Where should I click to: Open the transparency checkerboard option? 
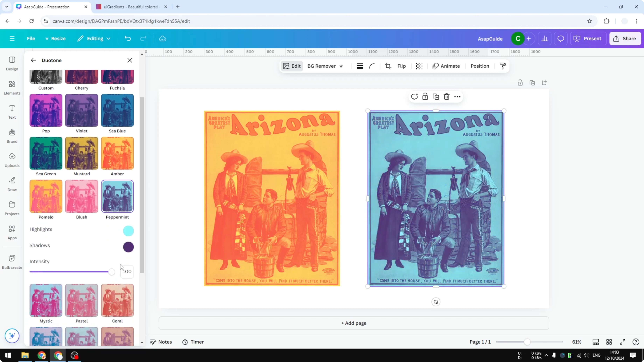419,66
